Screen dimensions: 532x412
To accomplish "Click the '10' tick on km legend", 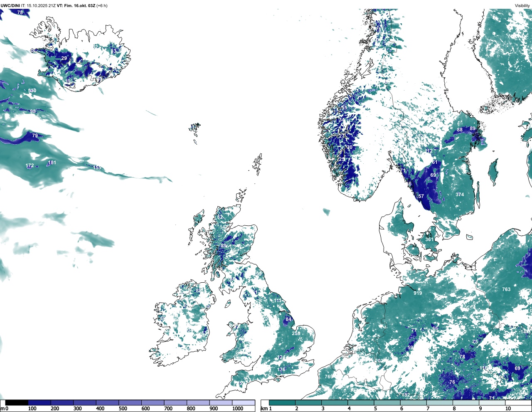I will click(x=508, y=409).
